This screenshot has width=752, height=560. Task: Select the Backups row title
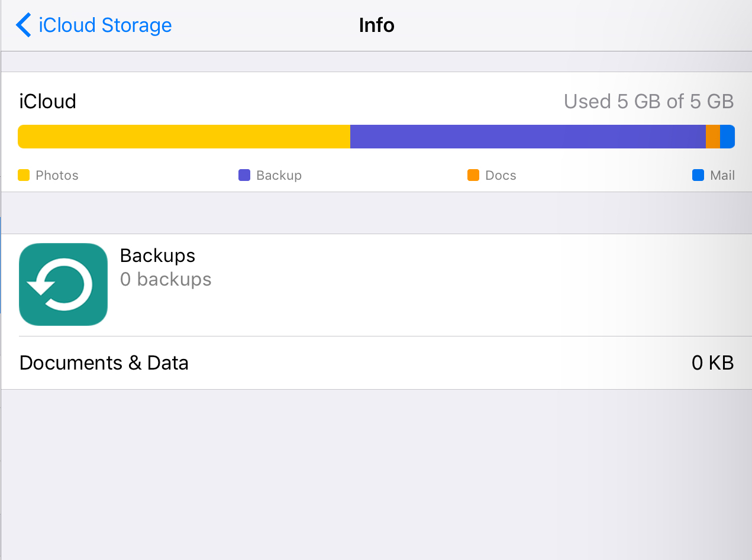click(157, 255)
